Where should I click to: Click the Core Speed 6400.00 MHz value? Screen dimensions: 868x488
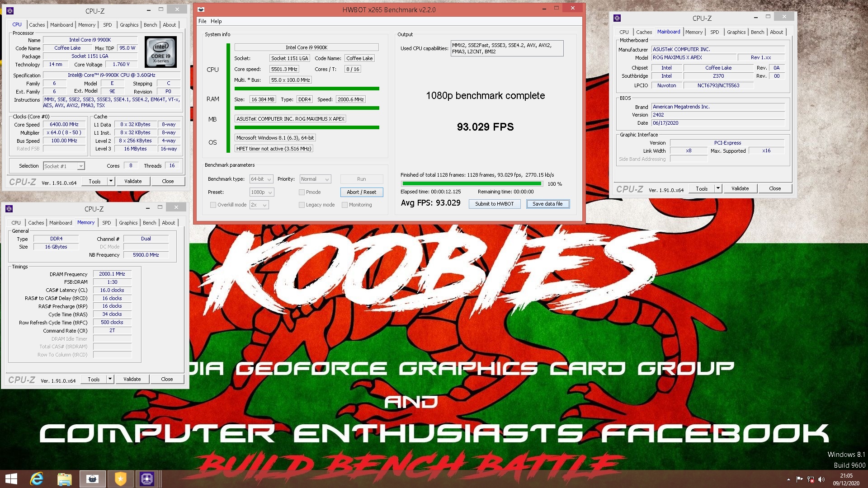(x=64, y=124)
